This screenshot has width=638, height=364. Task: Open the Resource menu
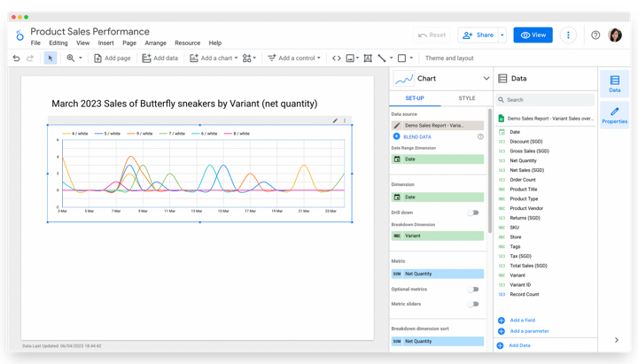coord(188,43)
